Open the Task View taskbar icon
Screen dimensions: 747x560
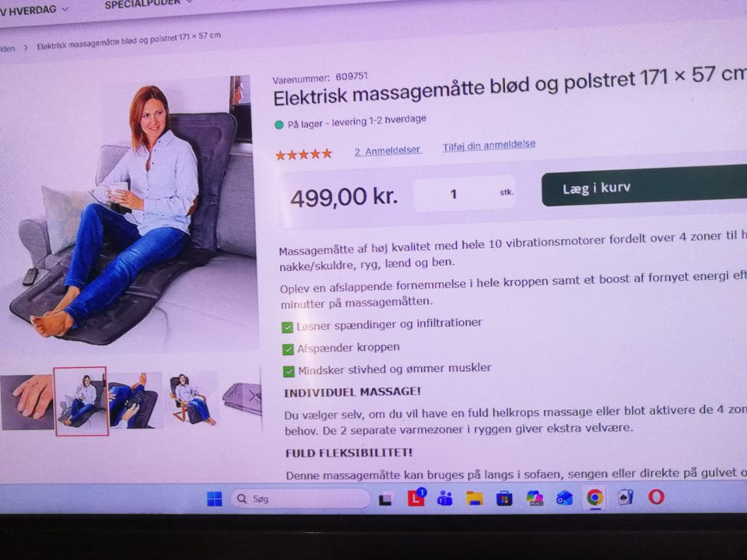[385, 499]
